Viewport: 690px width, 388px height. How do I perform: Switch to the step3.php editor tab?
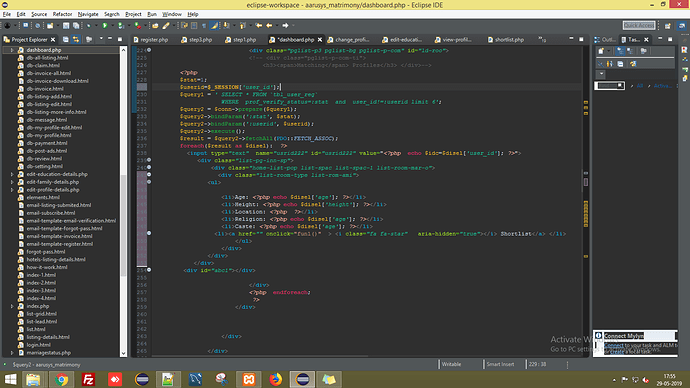[x=197, y=40]
